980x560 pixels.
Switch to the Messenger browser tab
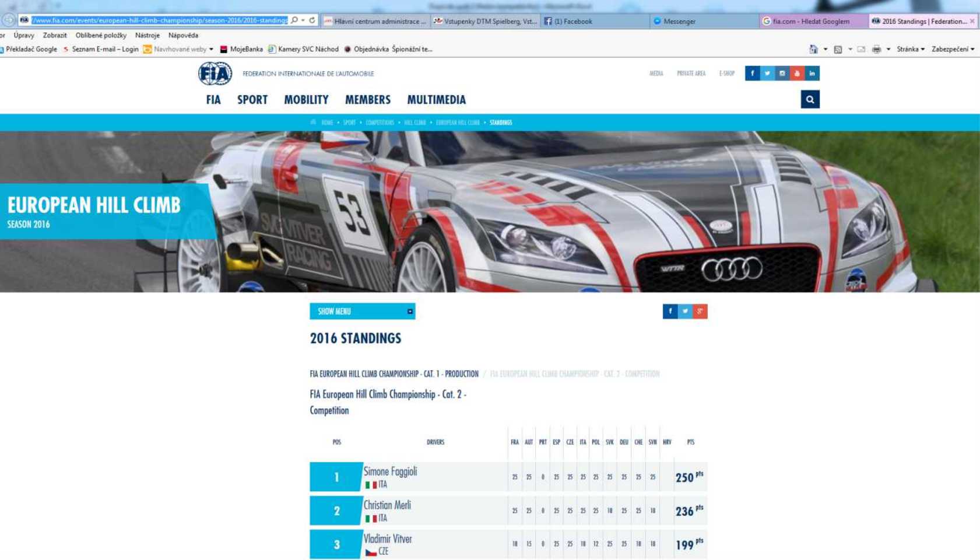point(679,22)
